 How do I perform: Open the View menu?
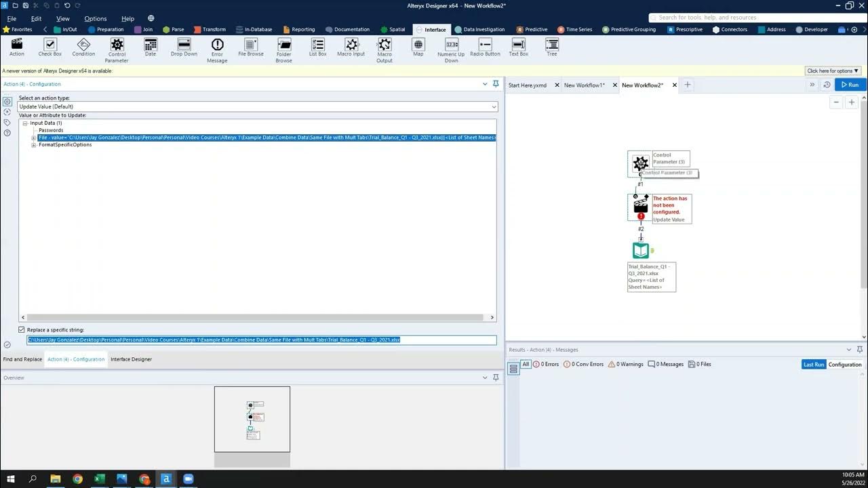pos(63,19)
